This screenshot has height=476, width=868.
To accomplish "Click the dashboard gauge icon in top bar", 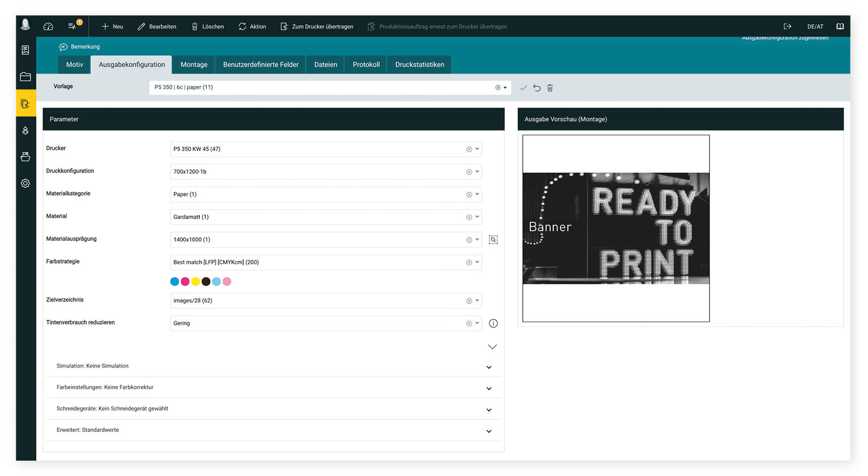I will click(x=48, y=26).
